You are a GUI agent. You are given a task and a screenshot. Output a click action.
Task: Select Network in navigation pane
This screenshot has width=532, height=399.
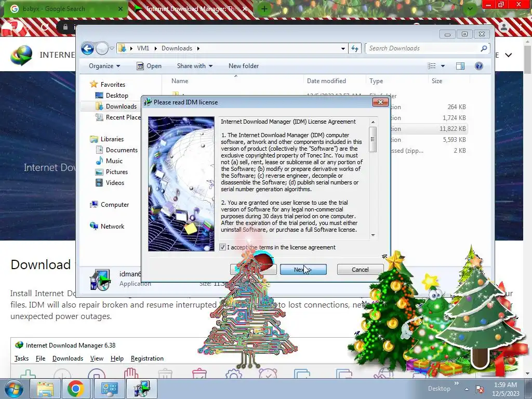pyautogui.click(x=107, y=227)
